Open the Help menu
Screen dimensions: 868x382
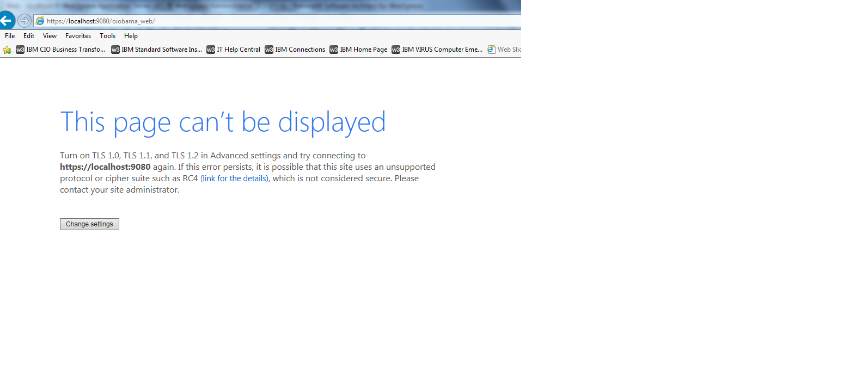(131, 36)
